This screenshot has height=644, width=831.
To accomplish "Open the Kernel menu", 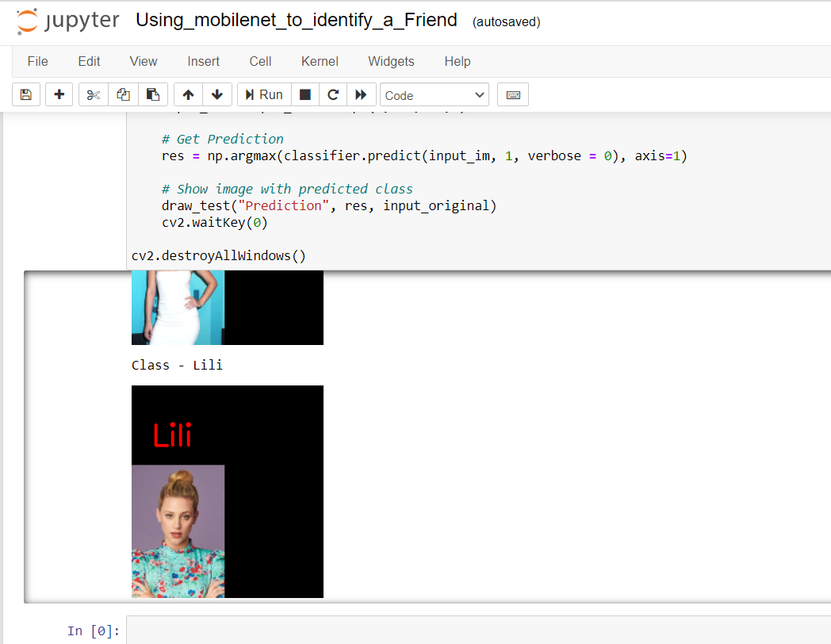I will point(320,62).
